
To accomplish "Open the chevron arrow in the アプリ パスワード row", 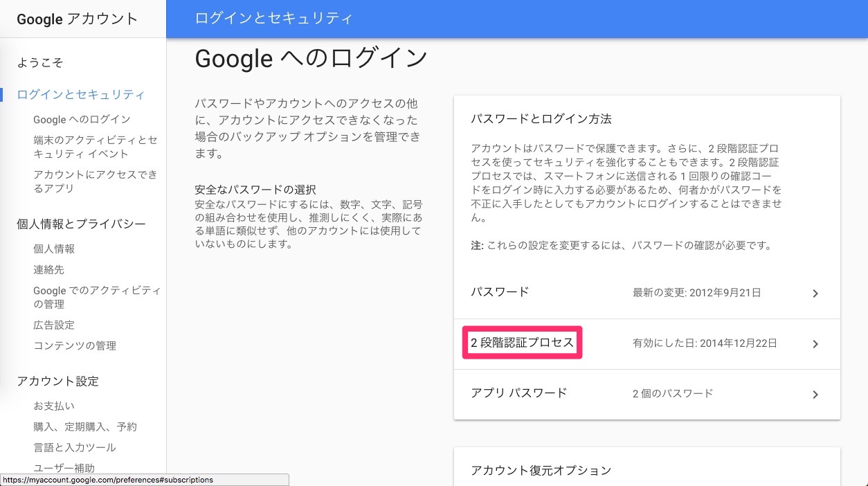I will click(815, 395).
